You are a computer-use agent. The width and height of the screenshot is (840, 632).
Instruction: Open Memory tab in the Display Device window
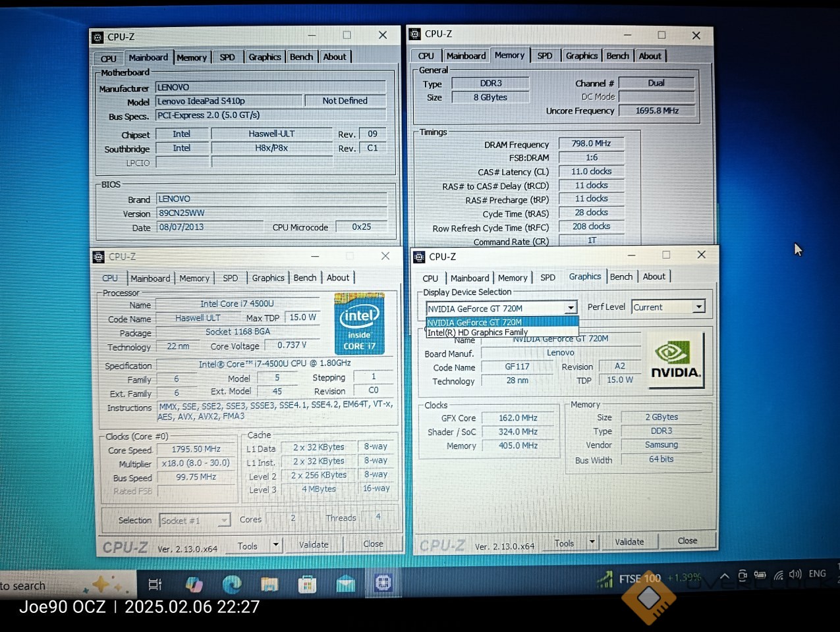513,278
